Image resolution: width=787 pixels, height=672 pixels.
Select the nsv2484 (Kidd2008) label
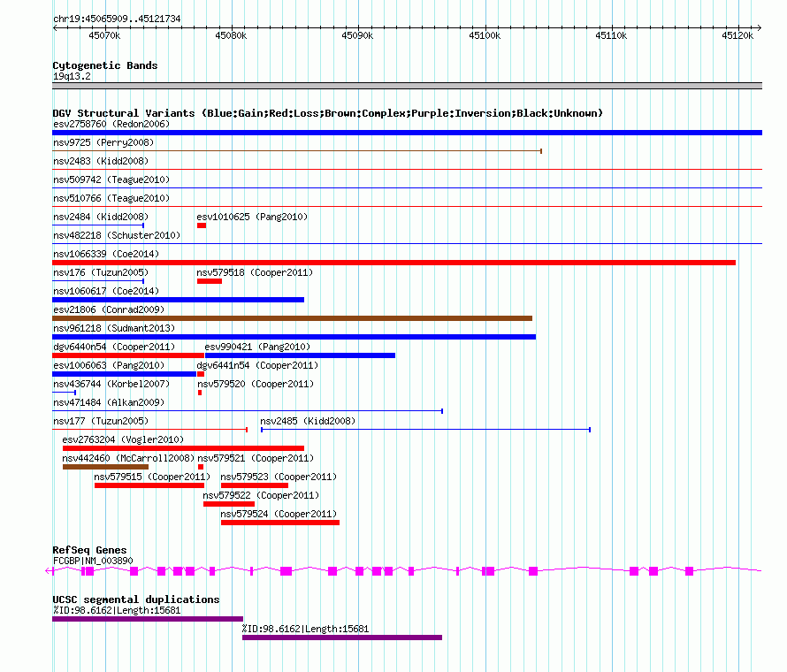(101, 217)
